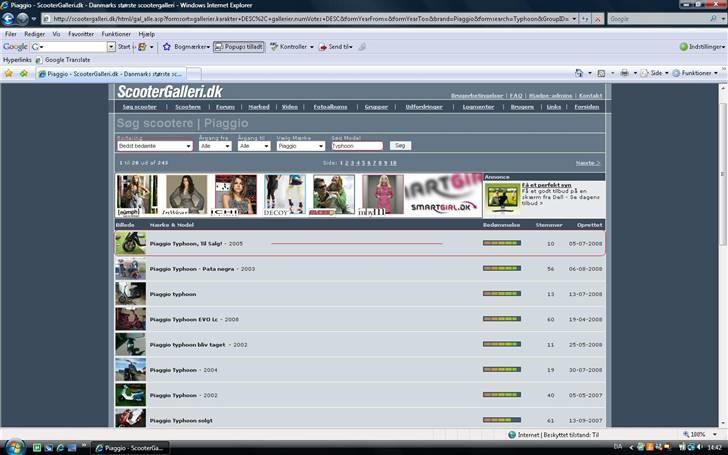Click the Favorites star icon
Screen dimensions: 728x455
coord(10,73)
